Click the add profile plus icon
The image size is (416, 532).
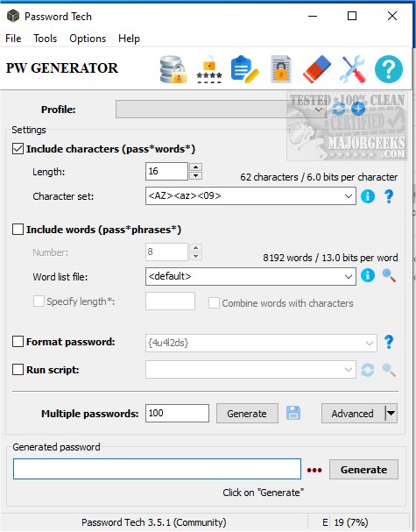358,109
